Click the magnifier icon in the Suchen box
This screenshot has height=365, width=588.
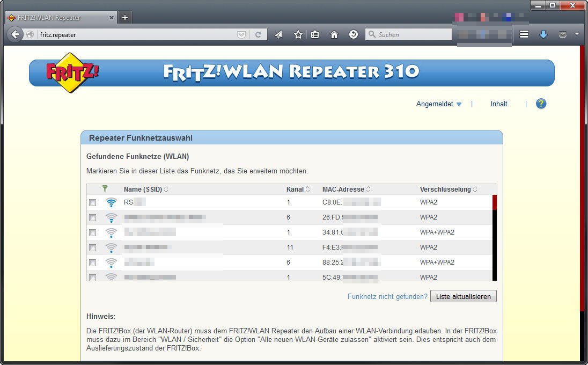pos(372,34)
